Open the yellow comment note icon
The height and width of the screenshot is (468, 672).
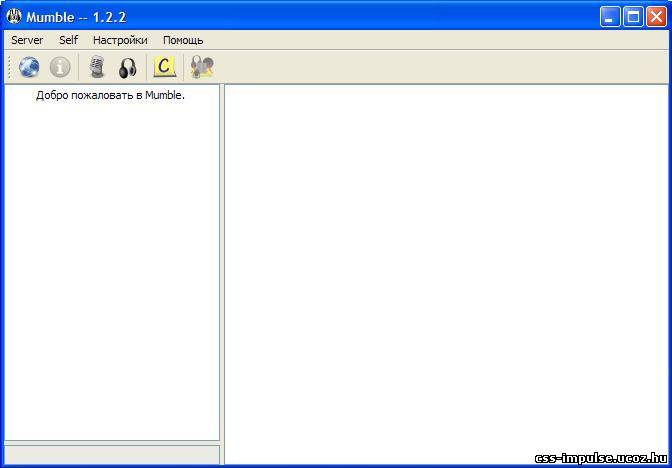(x=165, y=67)
